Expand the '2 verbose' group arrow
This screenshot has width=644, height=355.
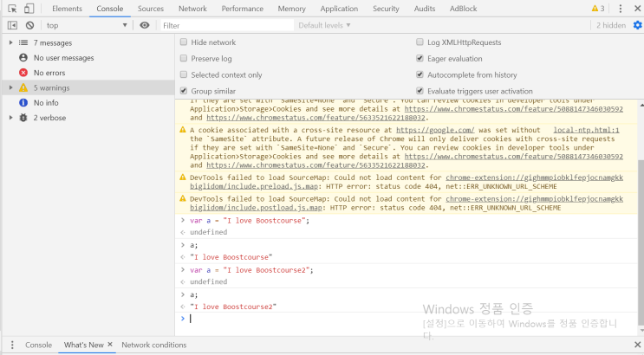[x=11, y=118]
